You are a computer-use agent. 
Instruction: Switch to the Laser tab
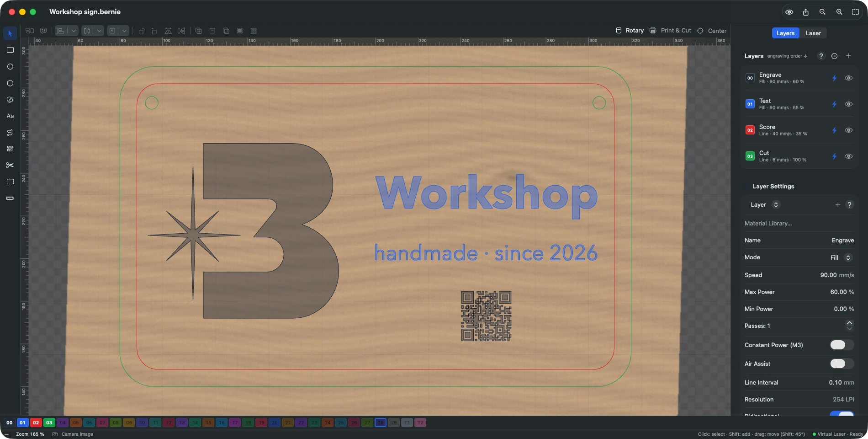click(x=813, y=33)
